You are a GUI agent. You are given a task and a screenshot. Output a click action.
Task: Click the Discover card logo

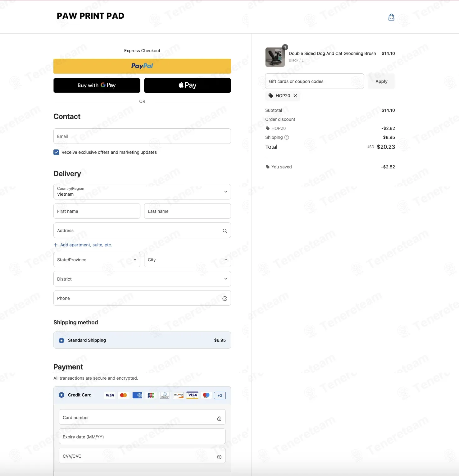(x=179, y=395)
